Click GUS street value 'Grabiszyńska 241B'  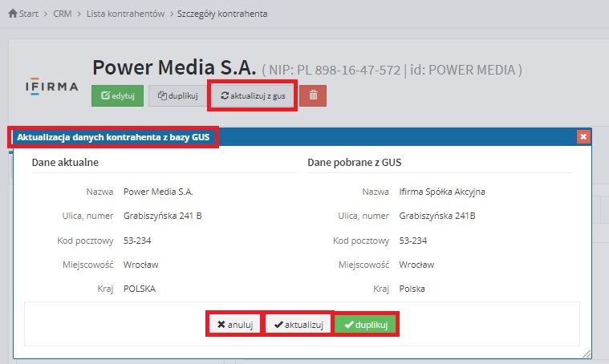pos(437,216)
